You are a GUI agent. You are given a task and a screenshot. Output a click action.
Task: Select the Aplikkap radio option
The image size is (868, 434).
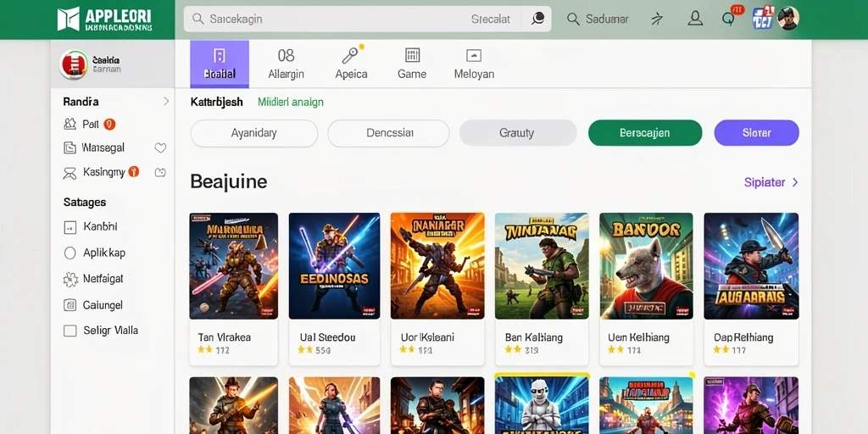pos(70,253)
